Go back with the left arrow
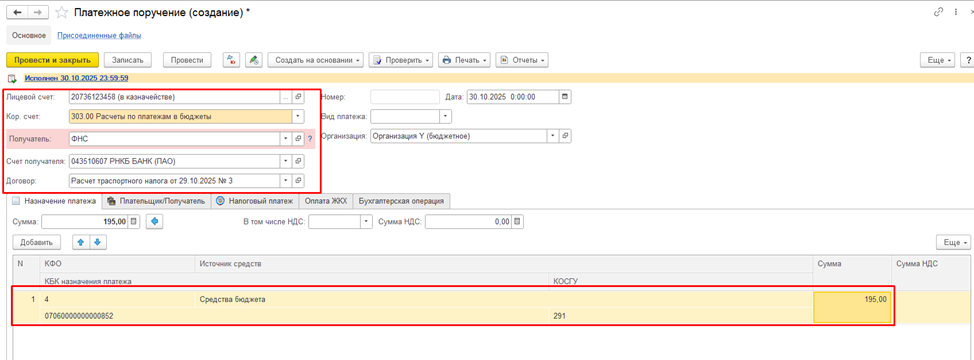 [17, 12]
